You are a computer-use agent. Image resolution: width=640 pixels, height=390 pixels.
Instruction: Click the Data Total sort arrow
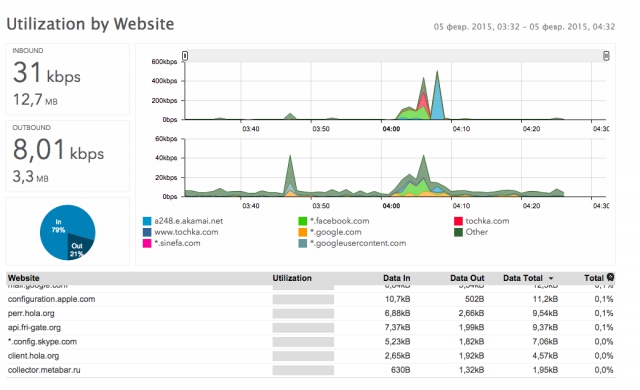[x=551, y=278]
